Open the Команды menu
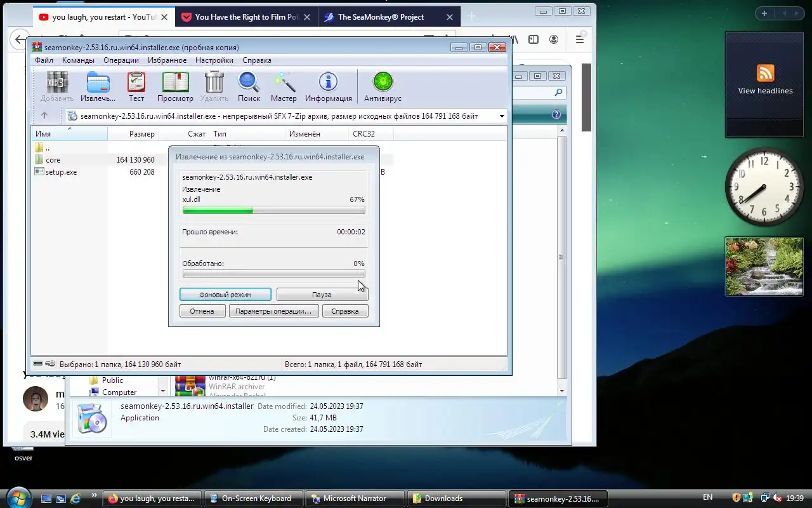Image resolution: width=812 pixels, height=508 pixels. tap(78, 60)
